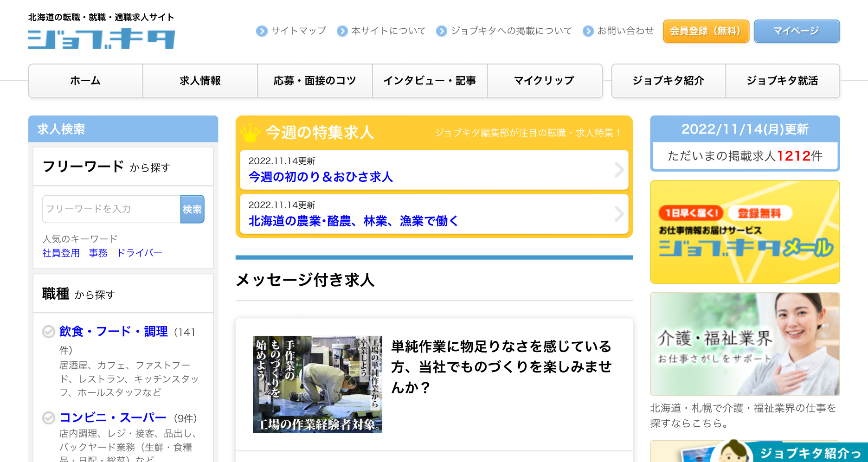Open 北海道の農業・酪農、林業、漁業で働く link
Screen dimensions: 868x462
pos(353,221)
